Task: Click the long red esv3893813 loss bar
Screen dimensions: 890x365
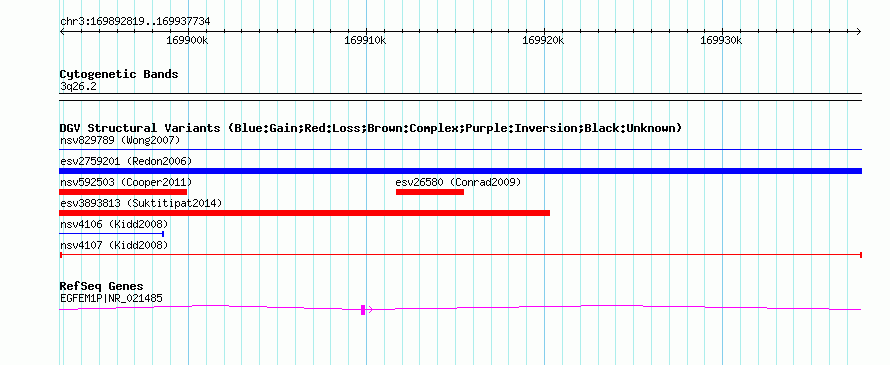Action: pos(304,213)
